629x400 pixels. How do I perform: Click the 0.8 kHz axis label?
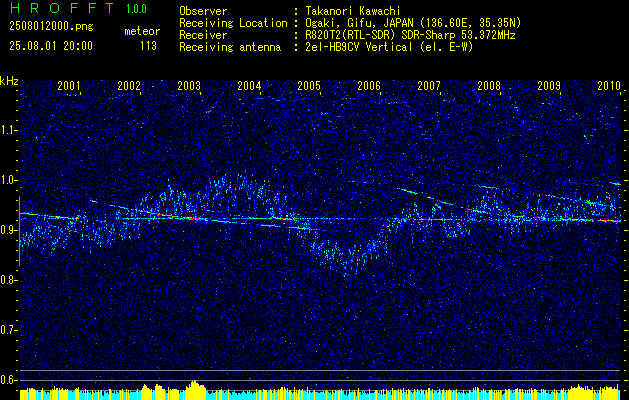point(8,280)
